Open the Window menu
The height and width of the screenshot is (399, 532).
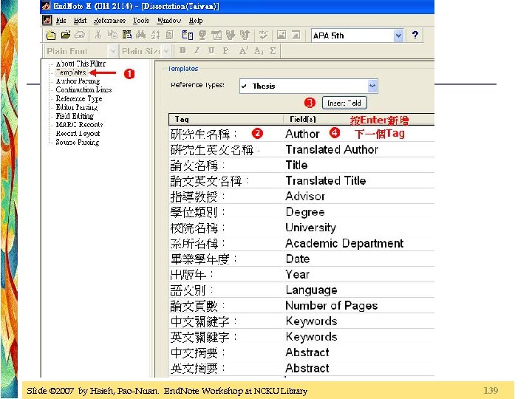[169, 21]
